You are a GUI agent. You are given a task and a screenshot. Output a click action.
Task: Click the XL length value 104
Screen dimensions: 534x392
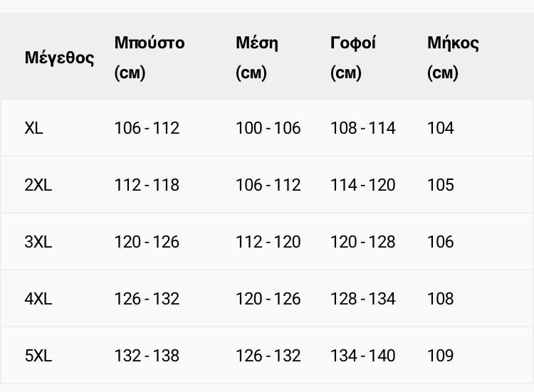440,128
